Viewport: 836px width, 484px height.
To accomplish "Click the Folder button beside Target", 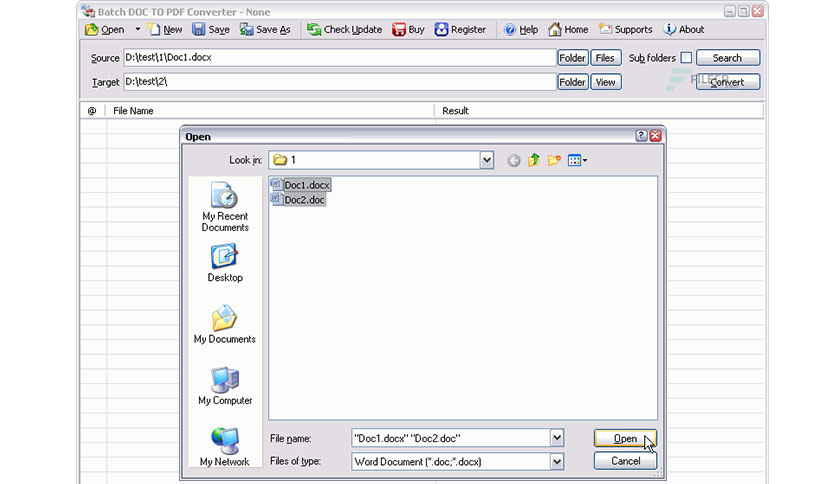I will tap(573, 82).
